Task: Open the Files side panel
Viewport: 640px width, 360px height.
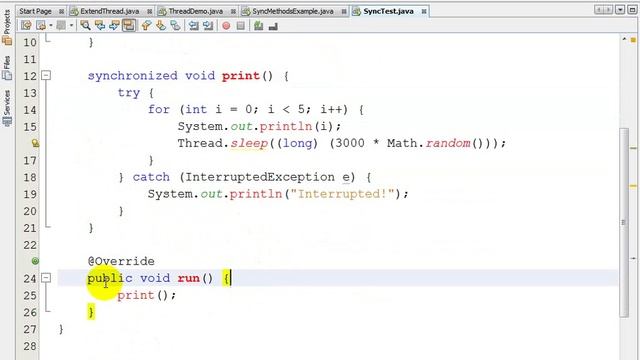Action: click(x=7, y=67)
